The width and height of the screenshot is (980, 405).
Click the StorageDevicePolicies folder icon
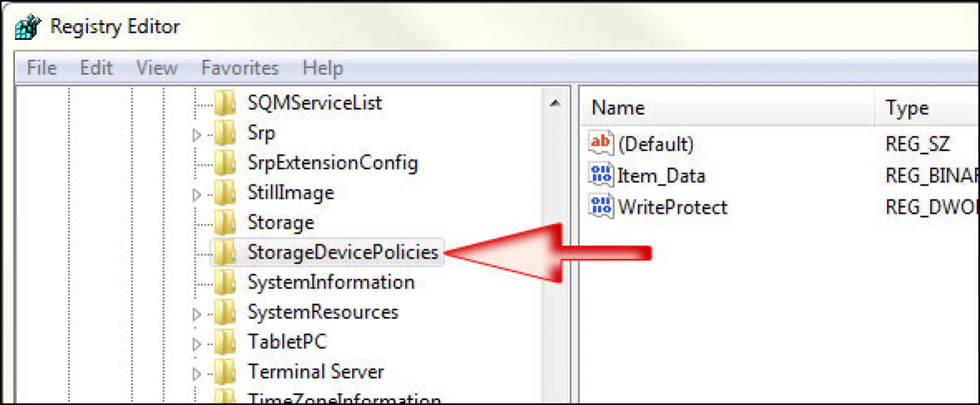pos(225,252)
